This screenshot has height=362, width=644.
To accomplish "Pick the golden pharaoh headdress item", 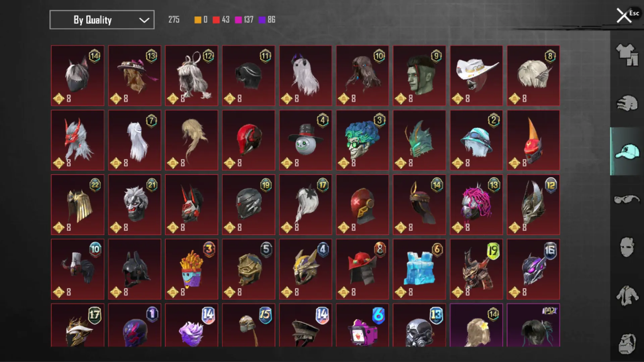I will point(77,204).
